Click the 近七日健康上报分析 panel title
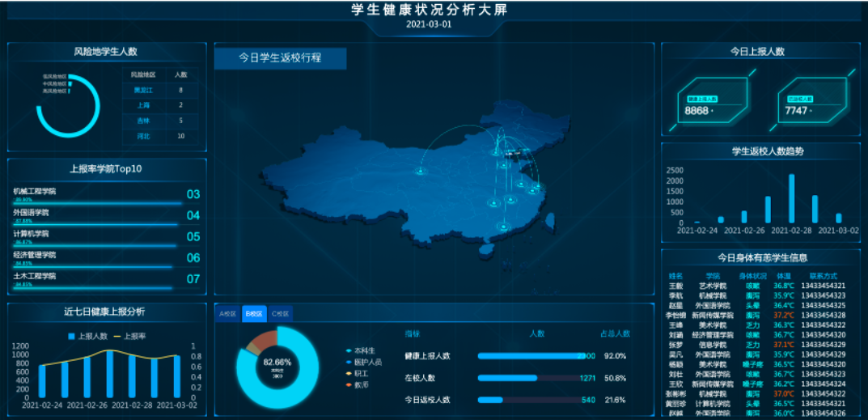This screenshot has width=868, height=420. [x=104, y=312]
